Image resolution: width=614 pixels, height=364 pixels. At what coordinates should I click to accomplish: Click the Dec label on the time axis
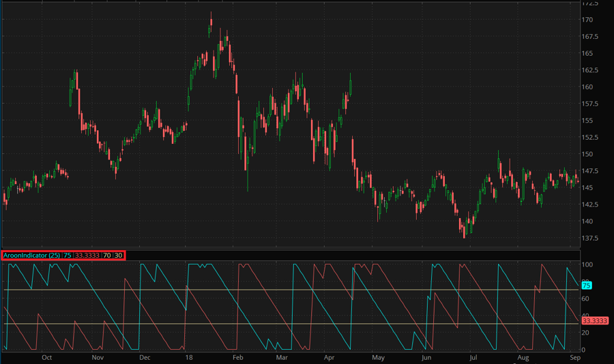click(x=144, y=357)
